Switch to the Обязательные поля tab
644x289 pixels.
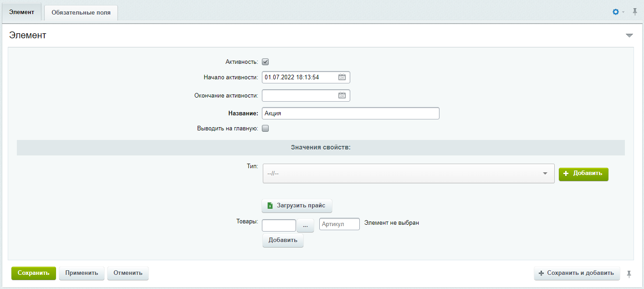(81, 13)
